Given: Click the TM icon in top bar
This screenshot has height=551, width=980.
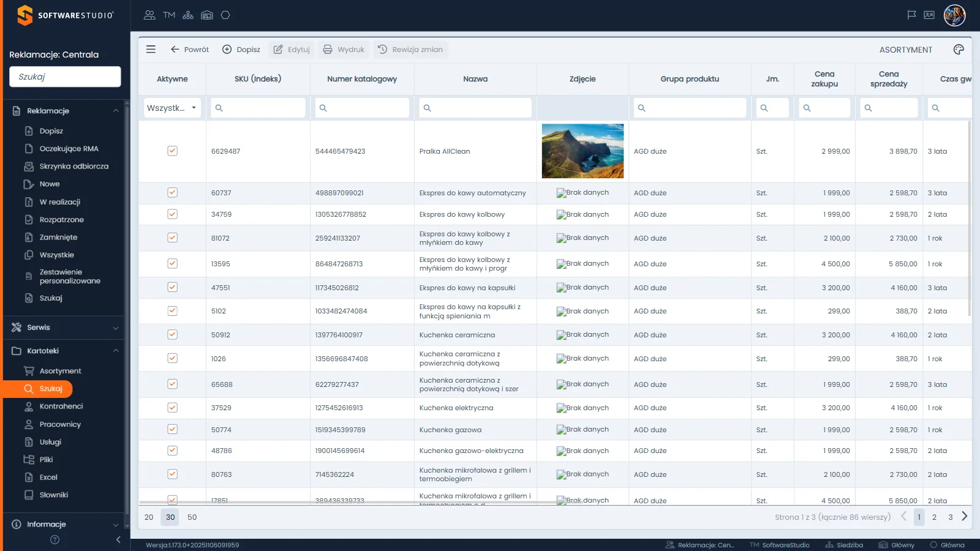Looking at the screenshot, I should pyautogui.click(x=169, y=15).
